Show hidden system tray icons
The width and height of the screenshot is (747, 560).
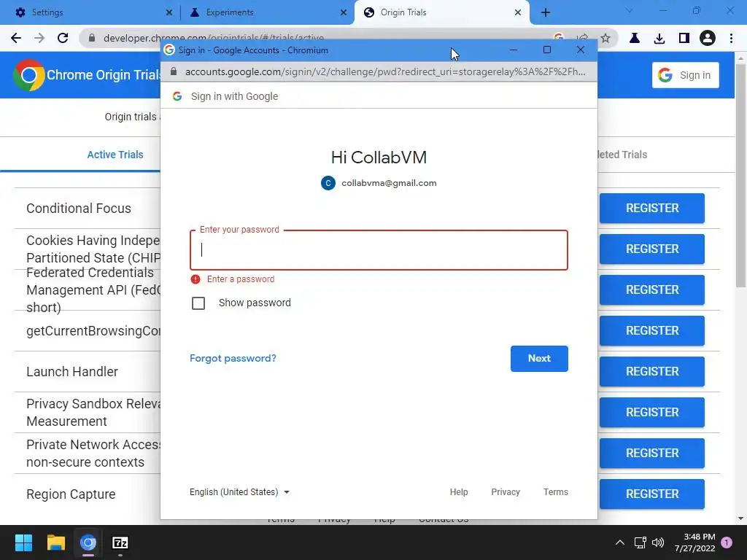pyautogui.click(x=619, y=542)
